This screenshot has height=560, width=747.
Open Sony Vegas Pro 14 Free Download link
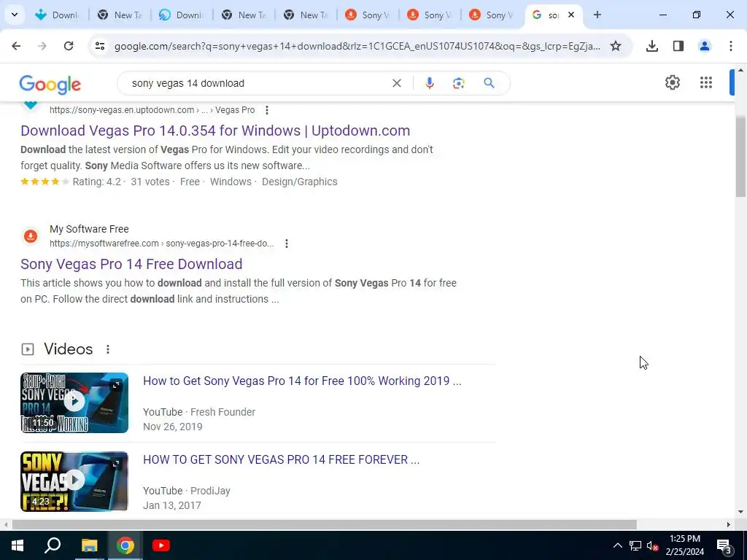tap(131, 264)
